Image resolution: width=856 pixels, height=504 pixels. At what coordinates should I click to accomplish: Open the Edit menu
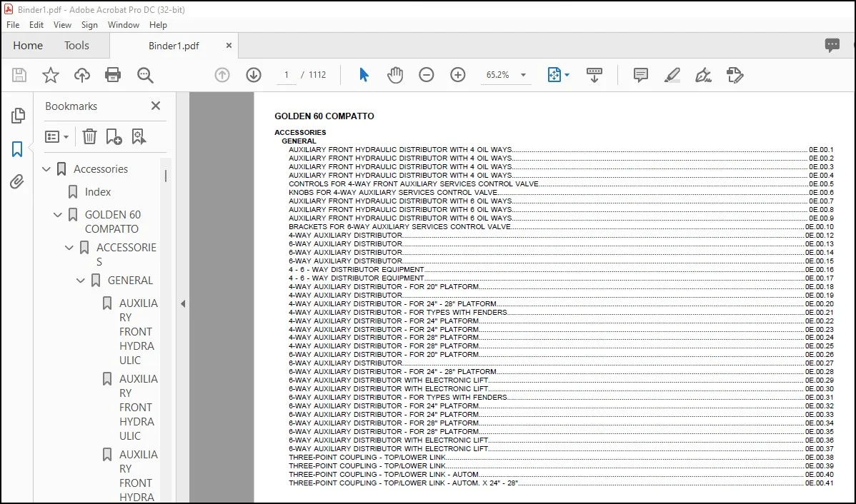(36, 24)
